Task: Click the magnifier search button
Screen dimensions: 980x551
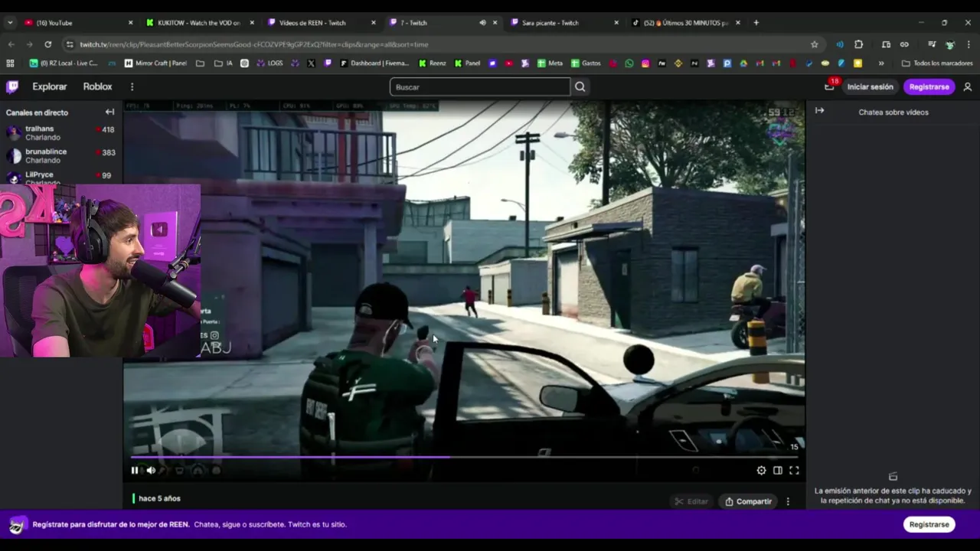Action: point(580,86)
